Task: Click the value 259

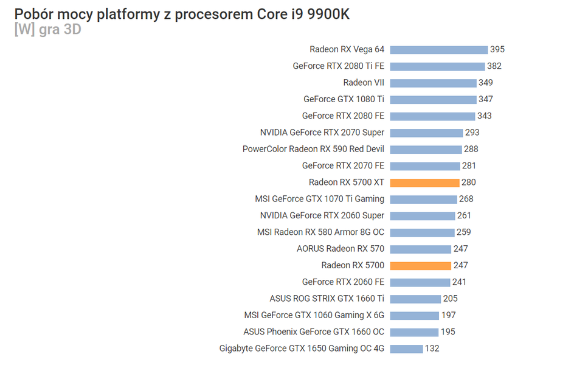Action: pyautogui.click(x=463, y=232)
